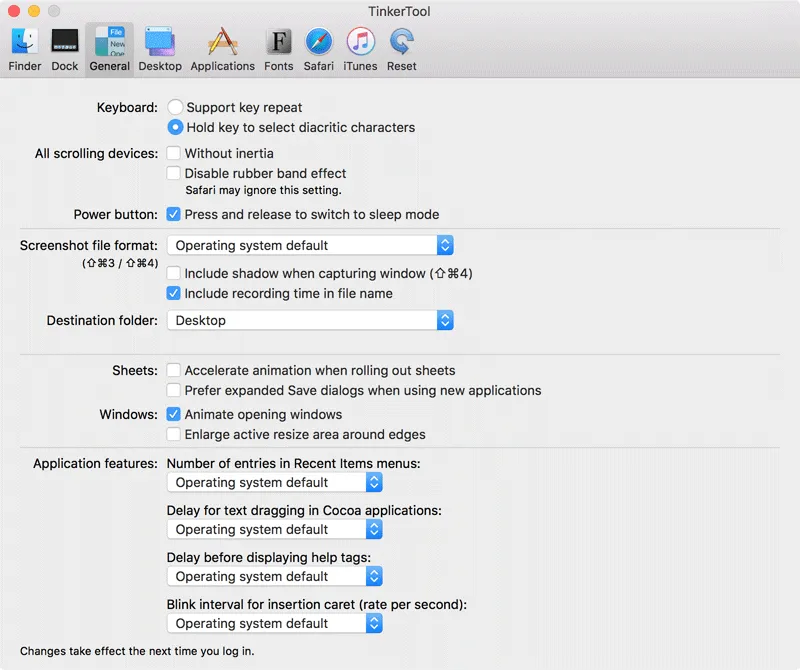This screenshot has width=800, height=670.
Task: Disable the rubber band effect
Action: [x=176, y=173]
